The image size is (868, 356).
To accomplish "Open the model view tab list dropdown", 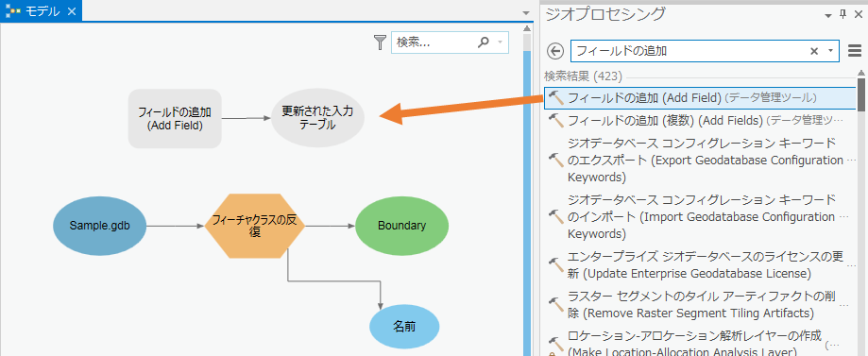I will click(526, 12).
